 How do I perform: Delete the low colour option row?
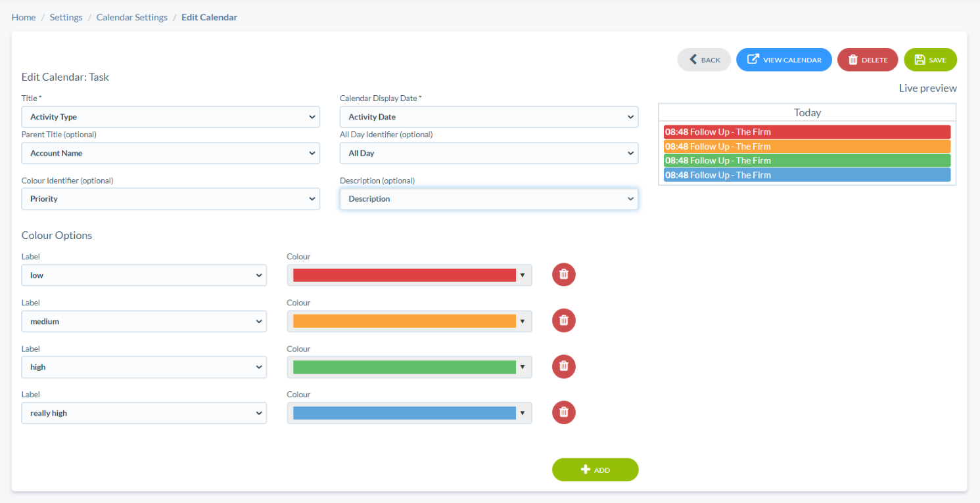pyautogui.click(x=563, y=274)
